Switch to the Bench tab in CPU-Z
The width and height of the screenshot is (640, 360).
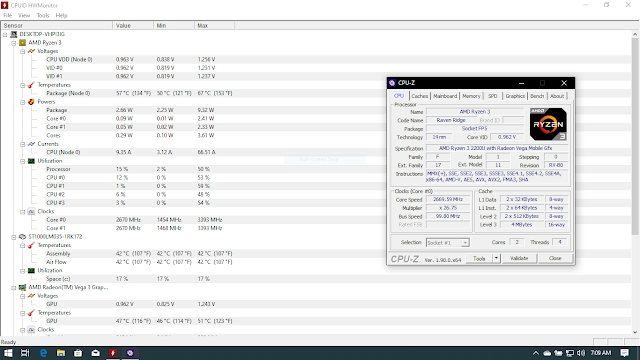(x=537, y=96)
